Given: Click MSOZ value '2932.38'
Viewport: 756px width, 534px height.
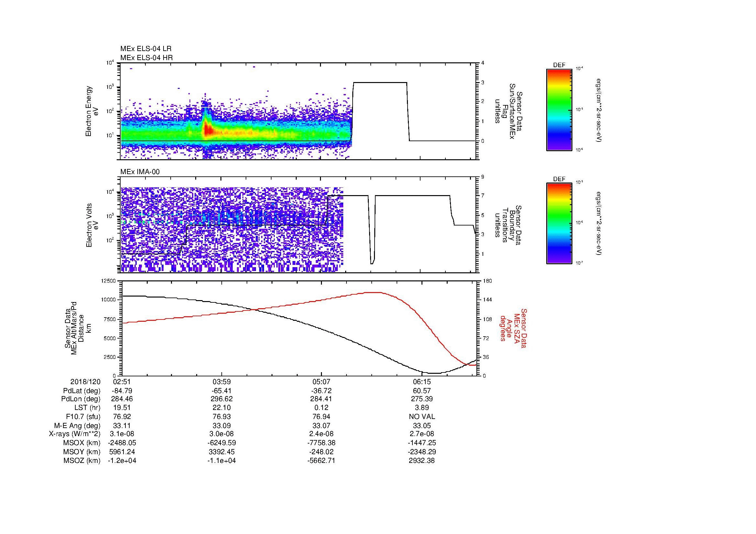Looking at the screenshot, I should [x=422, y=461].
